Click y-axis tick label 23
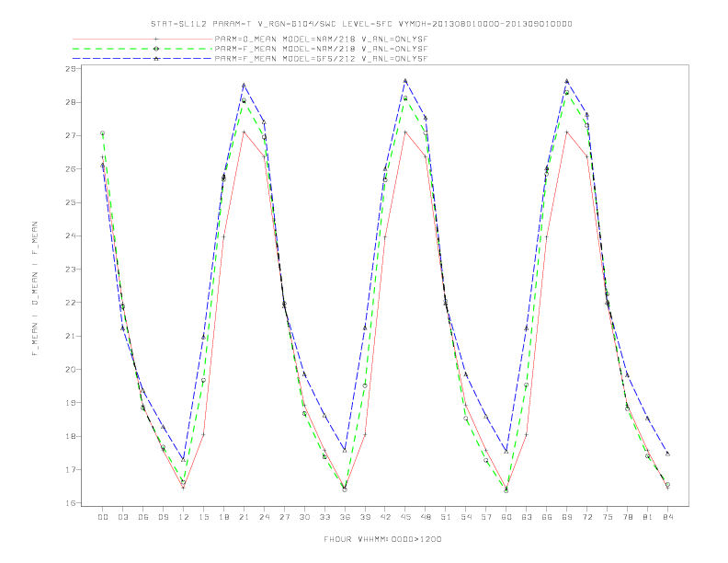This screenshot has height=563, width=728. point(71,269)
